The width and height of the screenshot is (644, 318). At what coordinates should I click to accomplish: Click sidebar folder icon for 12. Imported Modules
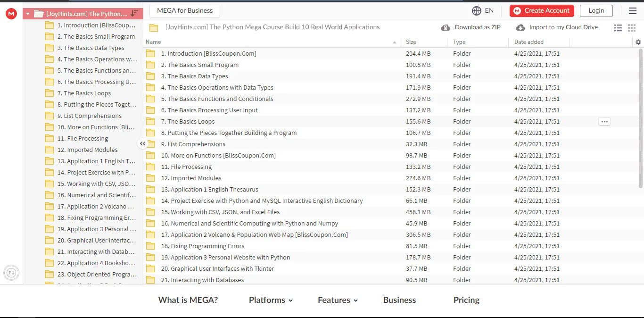(x=50, y=150)
